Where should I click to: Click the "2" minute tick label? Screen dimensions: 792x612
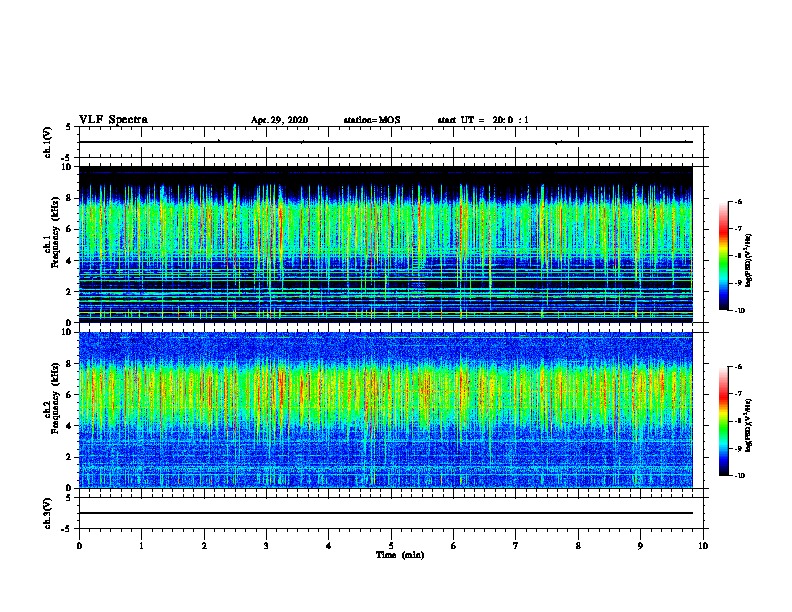click(x=204, y=546)
